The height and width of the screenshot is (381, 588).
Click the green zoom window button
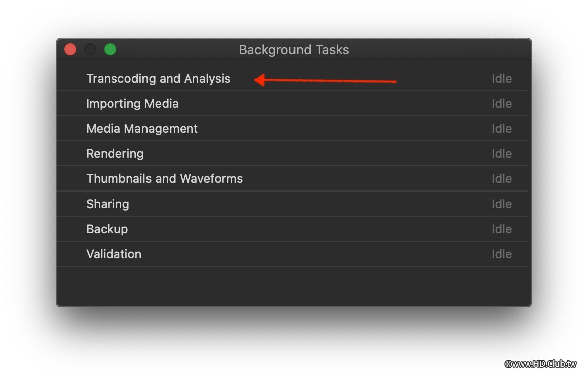point(110,49)
